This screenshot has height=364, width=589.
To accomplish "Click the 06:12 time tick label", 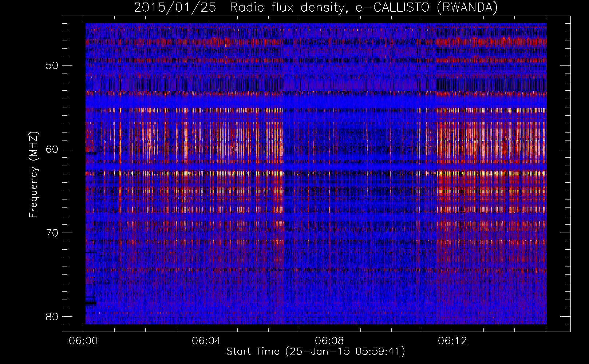I will click(453, 341).
